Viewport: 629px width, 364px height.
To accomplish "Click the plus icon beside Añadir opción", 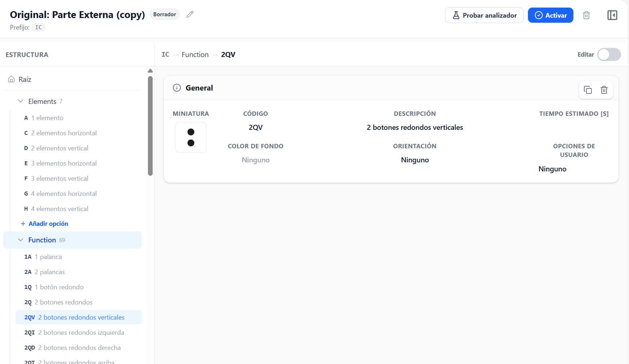I will coord(23,224).
